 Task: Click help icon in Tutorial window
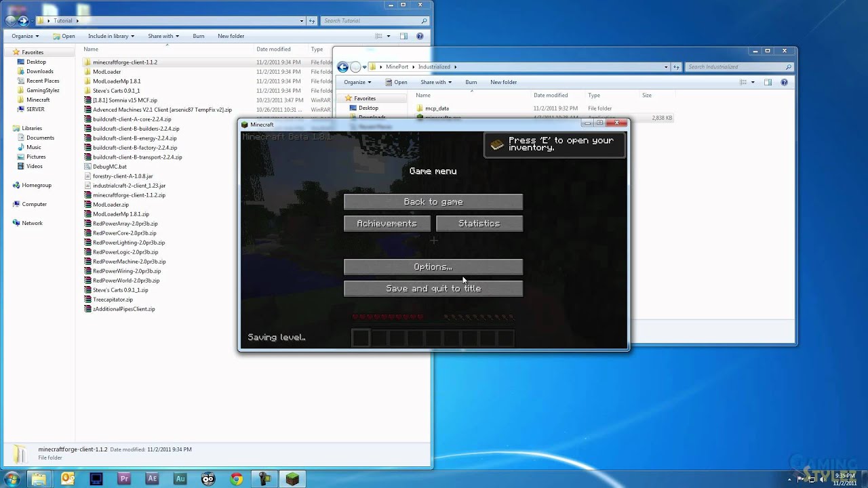click(420, 36)
